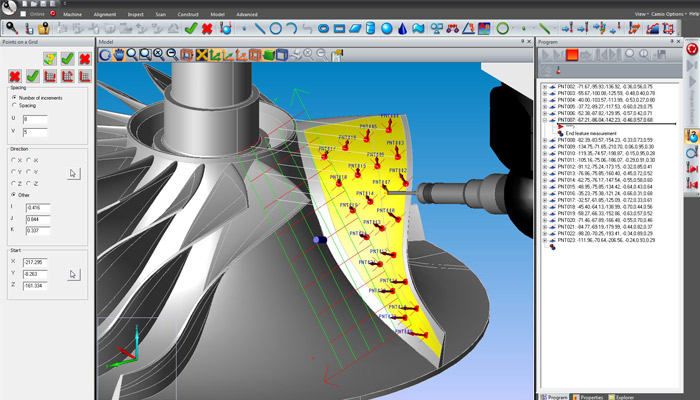Click the U increments input field
Screen dimensions: 700x400
point(35,118)
